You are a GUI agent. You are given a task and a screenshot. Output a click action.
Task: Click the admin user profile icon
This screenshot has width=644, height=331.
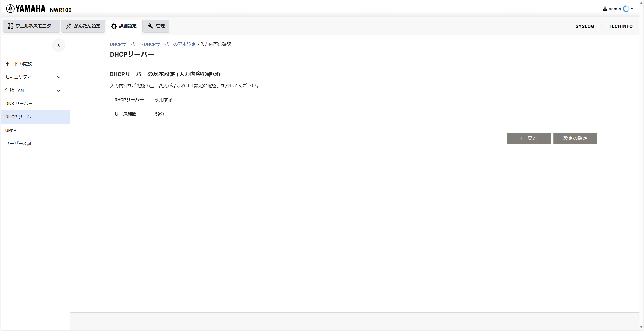(605, 9)
